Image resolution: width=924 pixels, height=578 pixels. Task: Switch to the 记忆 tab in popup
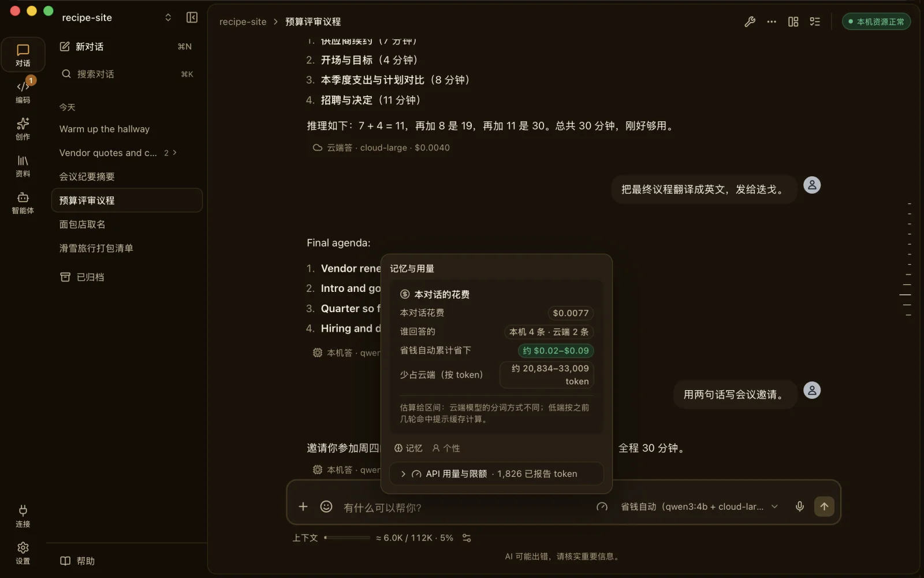coord(408,448)
